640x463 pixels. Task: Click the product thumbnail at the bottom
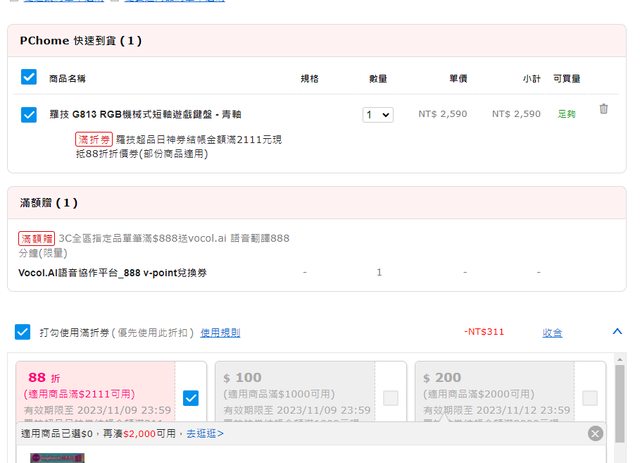point(57,457)
